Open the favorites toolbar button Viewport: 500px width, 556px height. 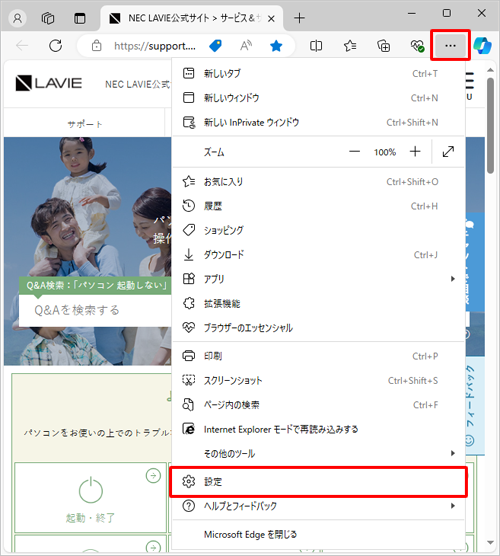350,46
